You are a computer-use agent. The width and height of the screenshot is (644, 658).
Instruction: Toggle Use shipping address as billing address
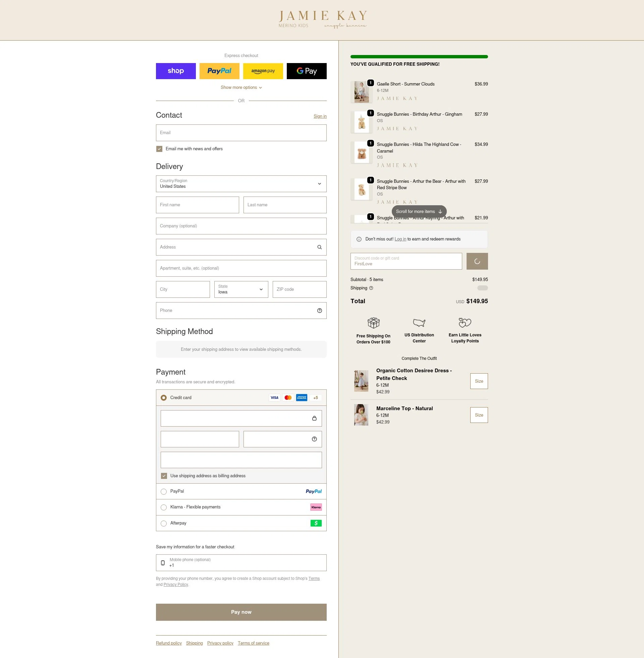pos(164,476)
